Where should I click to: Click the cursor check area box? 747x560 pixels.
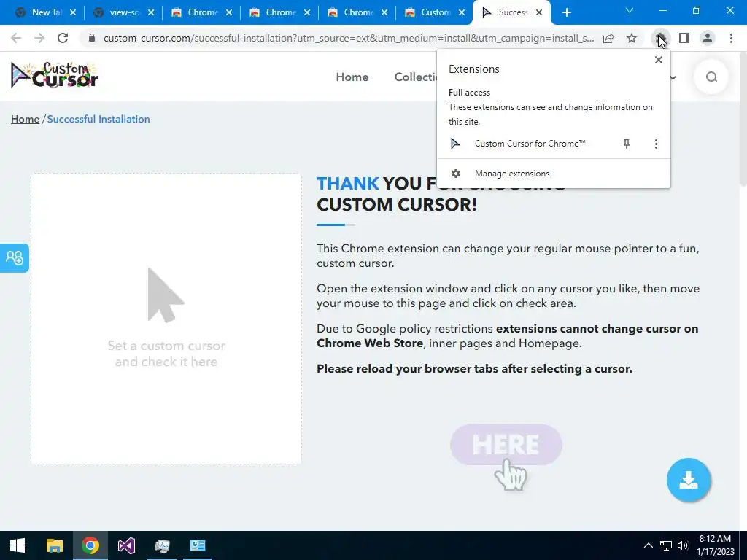coord(166,319)
